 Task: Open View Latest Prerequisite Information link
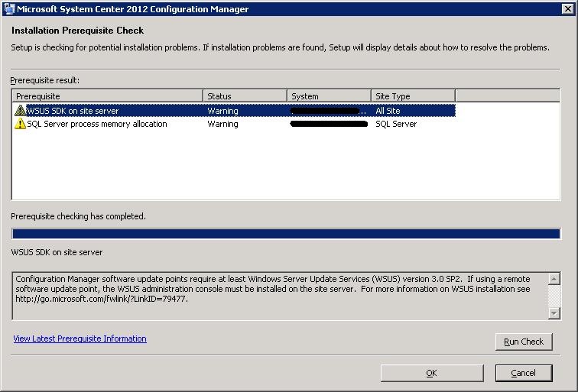coord(80,339)
